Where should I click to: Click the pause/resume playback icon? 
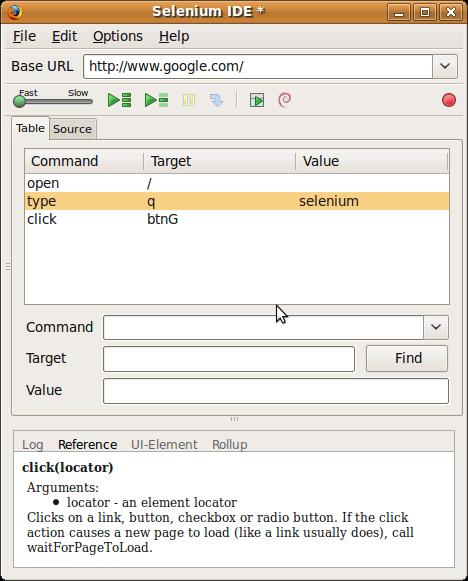tap(189, 100)
